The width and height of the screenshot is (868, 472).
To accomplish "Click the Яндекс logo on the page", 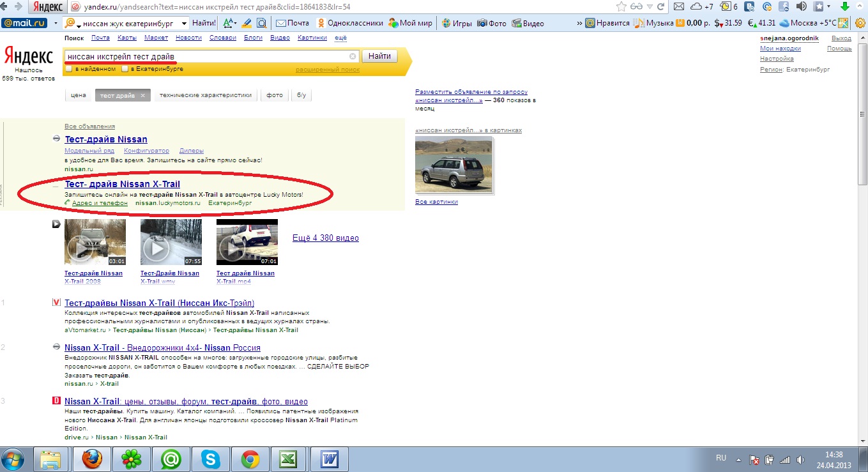I will (29, 56).
